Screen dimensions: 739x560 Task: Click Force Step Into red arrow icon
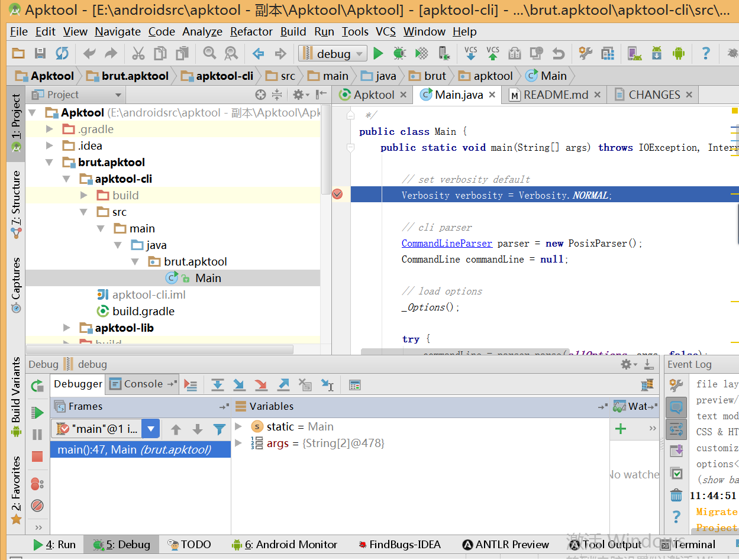pos(261,385)
